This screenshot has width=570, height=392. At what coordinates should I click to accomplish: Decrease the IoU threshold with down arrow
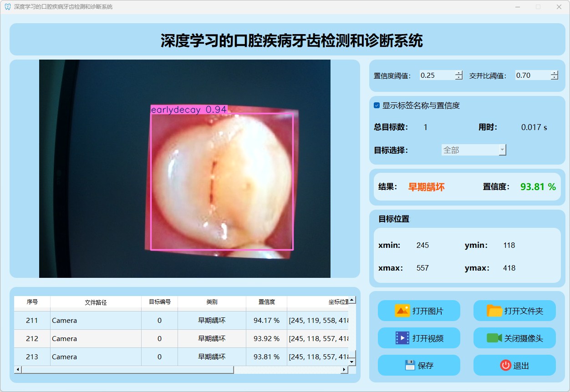554,78
